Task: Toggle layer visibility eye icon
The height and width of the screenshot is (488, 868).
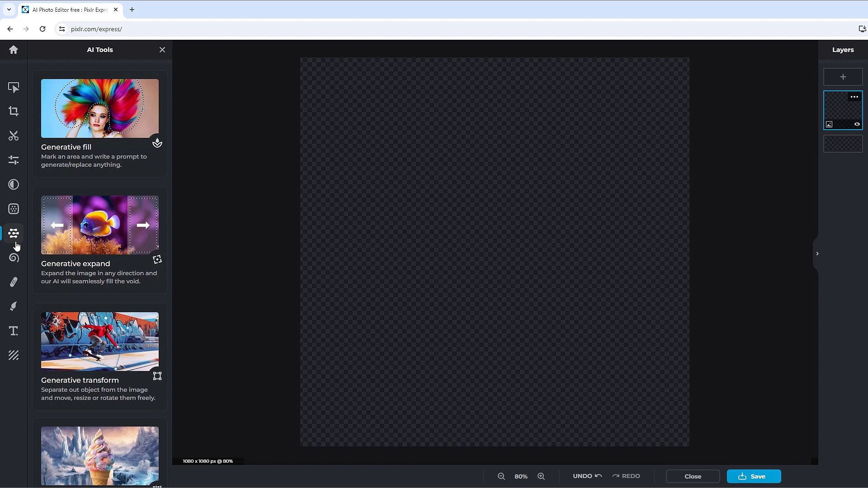Action: pyautogui.click(x=857, y=124)
